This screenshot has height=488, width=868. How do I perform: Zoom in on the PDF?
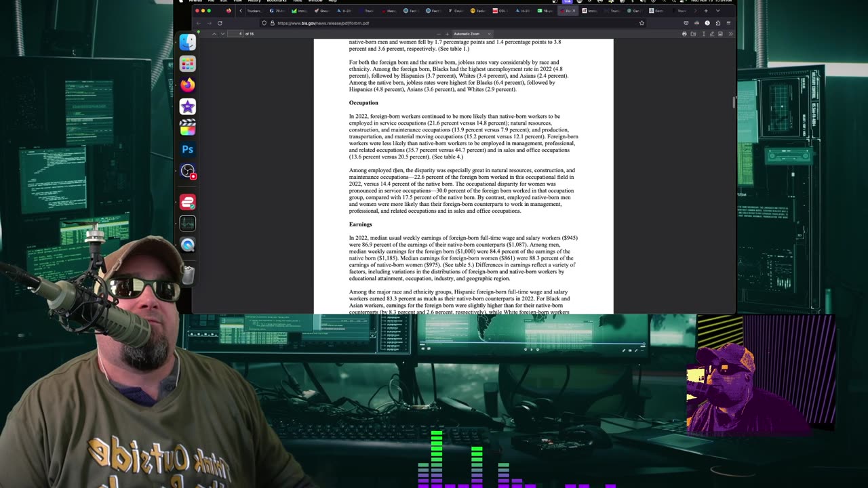pyautogui.click(x=447, y=34)
